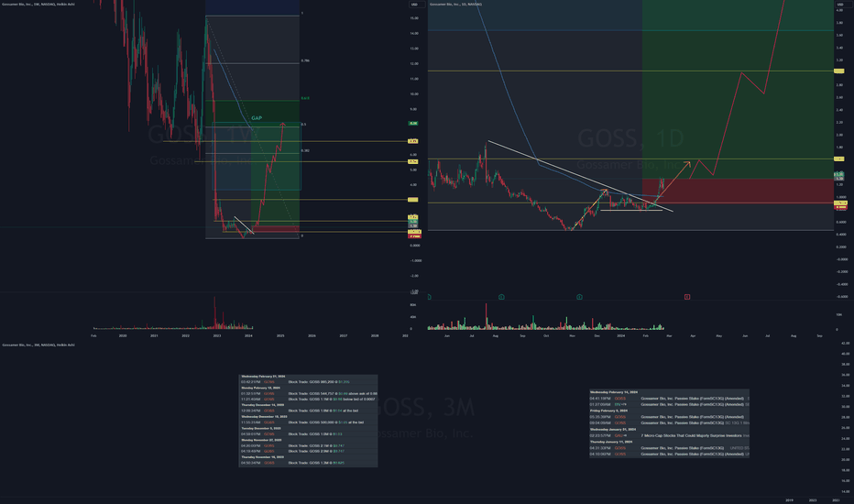Select the 0.618 Fibonacci level label
854x504 pixels.
(305, 99)
